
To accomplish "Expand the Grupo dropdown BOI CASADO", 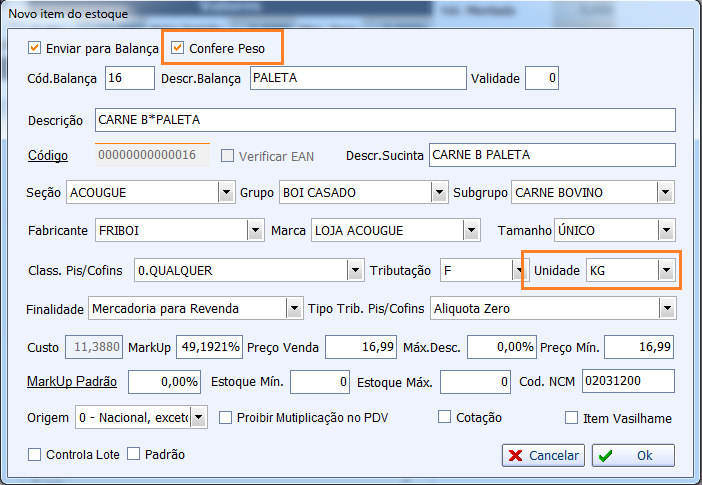I will pos(438,192).
